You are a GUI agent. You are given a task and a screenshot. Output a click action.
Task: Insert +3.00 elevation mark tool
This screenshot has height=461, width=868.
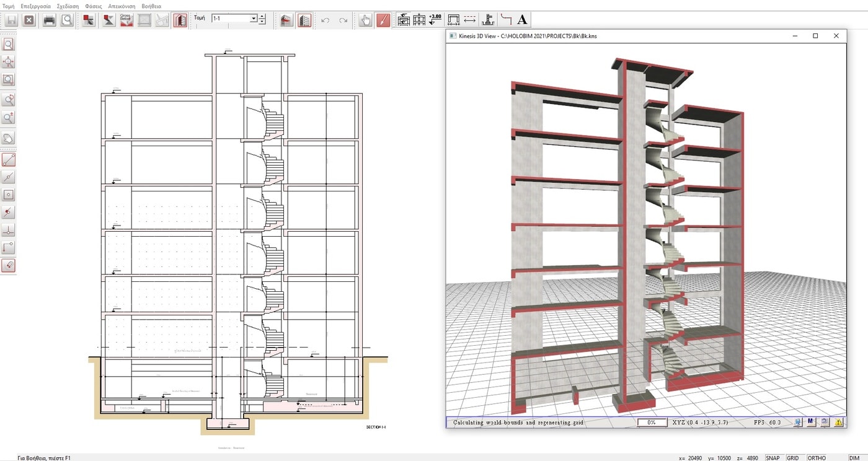click(435, 20)
